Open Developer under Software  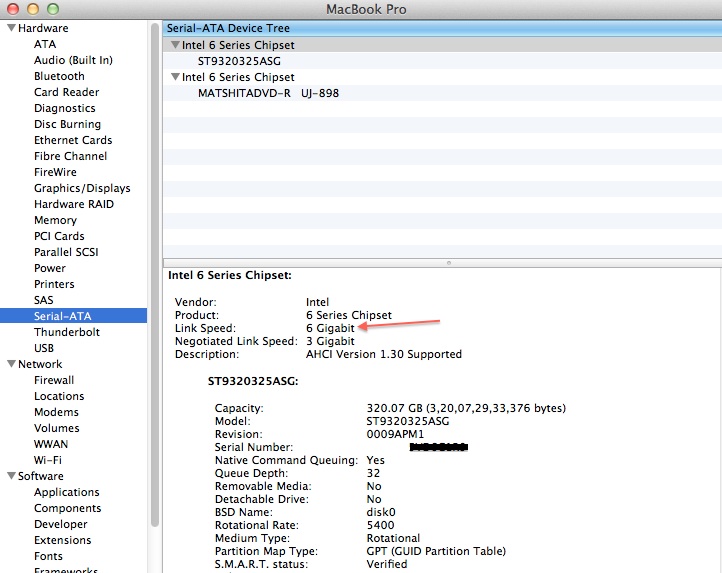point(61,524)
